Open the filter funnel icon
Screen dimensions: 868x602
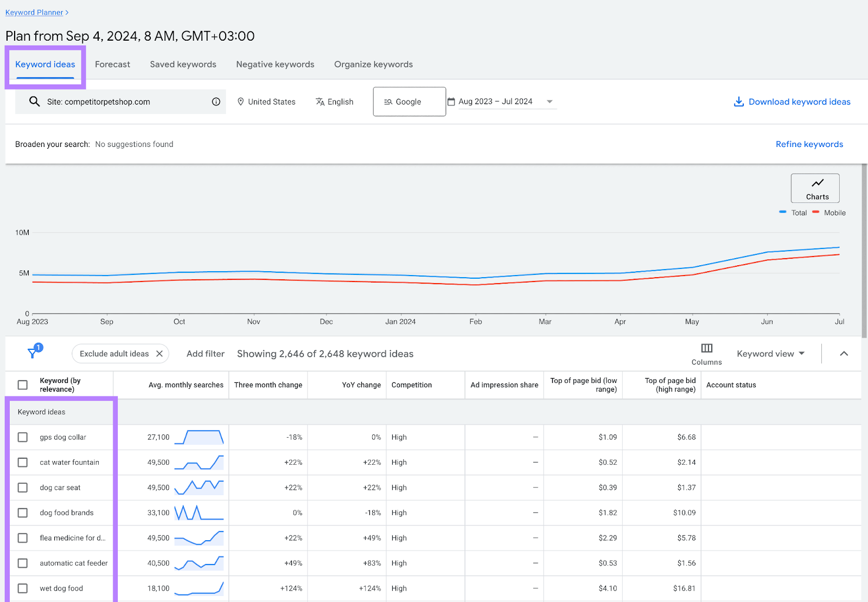[x=33, y=353]
